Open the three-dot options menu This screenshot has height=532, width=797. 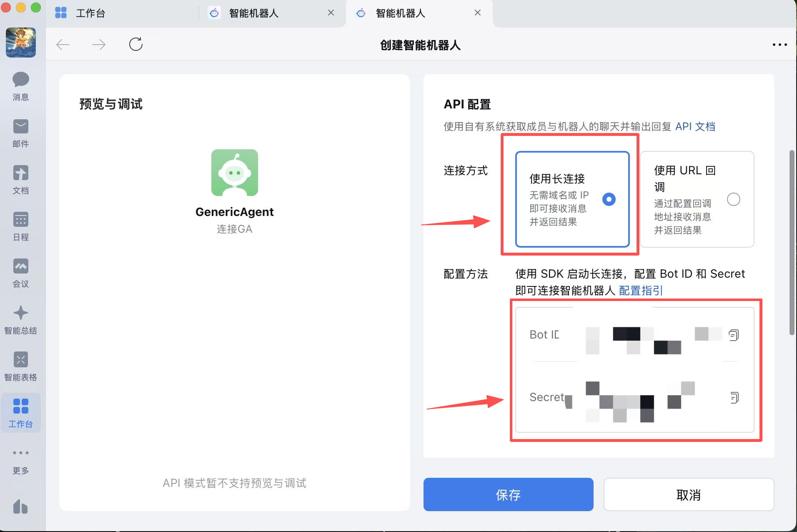(779, 45)
